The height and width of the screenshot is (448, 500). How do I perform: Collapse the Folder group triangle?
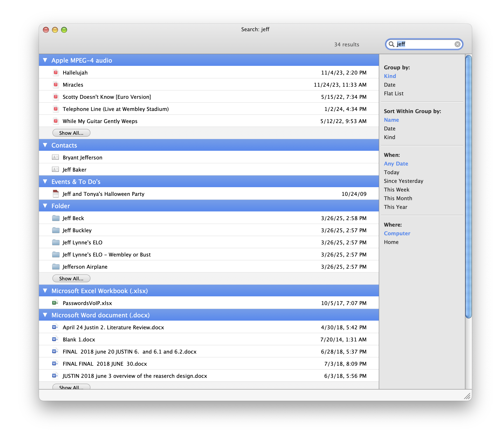pyautogui.click(x=45, y=206)
